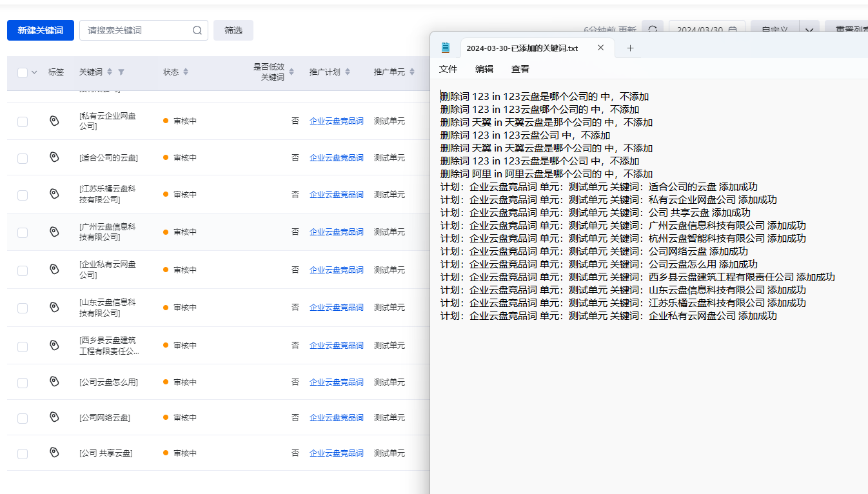
Task: Sort by the 推广单元 column arrows
Action: tap(412, 72)
